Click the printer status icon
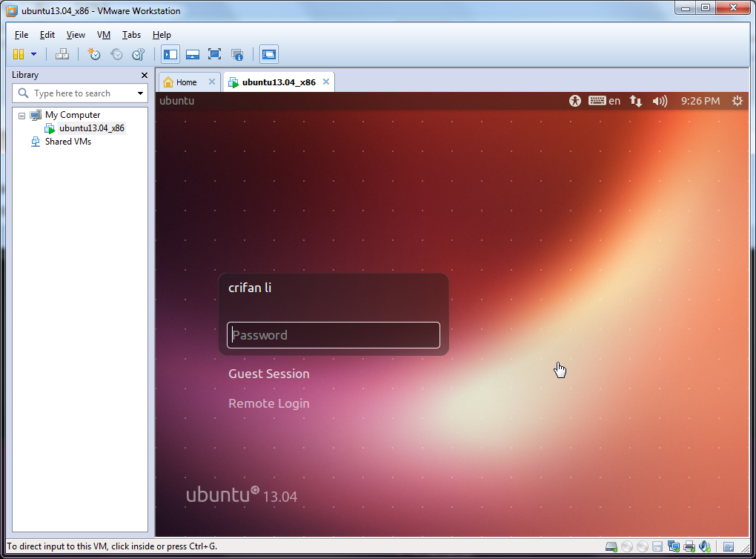Viewport: 756px width, 559px height. pos(689,546)
